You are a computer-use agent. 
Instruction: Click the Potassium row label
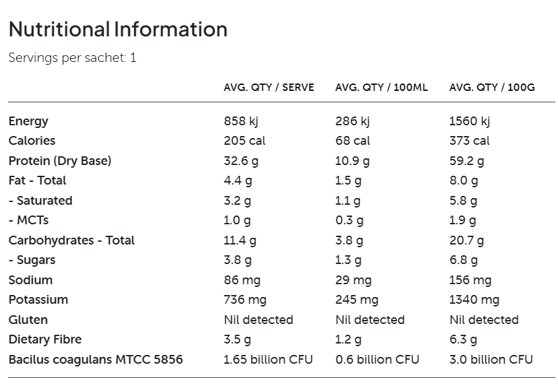click(38, 300)
